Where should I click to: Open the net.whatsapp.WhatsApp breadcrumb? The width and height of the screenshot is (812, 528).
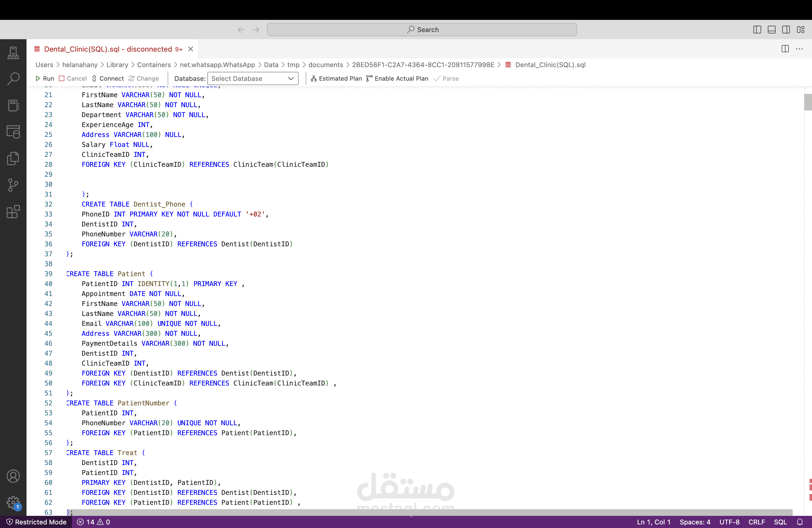point(217,65)
